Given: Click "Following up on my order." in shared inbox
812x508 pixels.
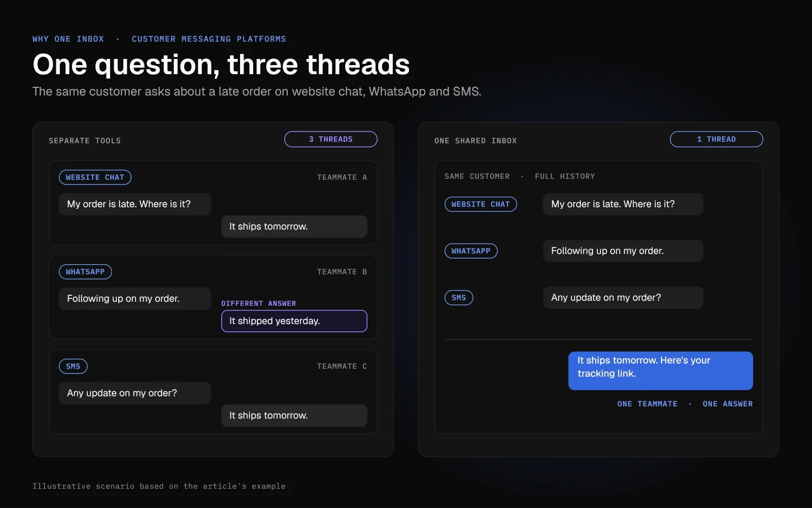Looking at the screenshot, I should tap(623, 251).
